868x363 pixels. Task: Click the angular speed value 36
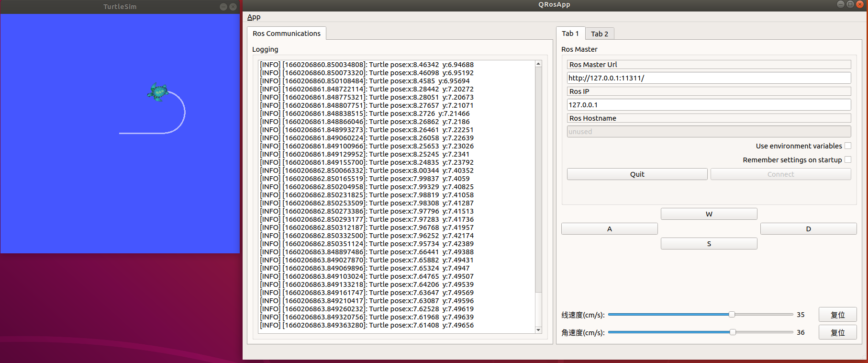pos(801,332)
